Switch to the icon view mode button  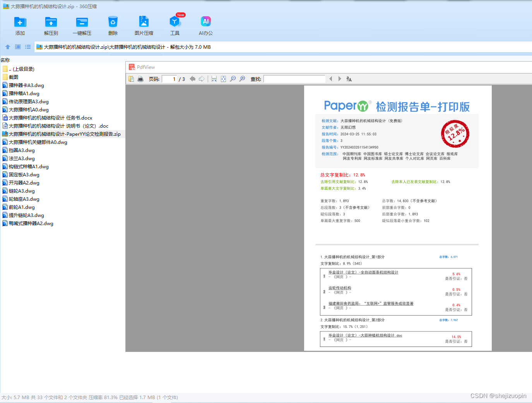click(x=18, y=47)
